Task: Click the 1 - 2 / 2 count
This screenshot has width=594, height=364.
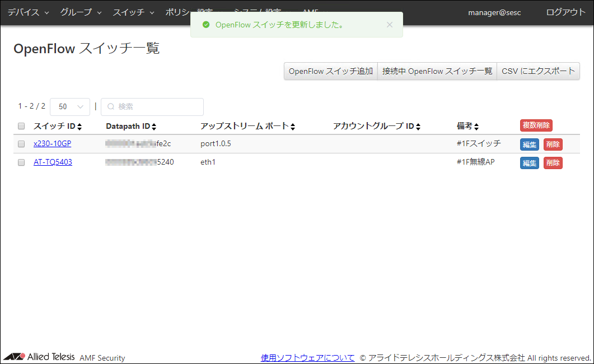Action: (x=31, y=106)
